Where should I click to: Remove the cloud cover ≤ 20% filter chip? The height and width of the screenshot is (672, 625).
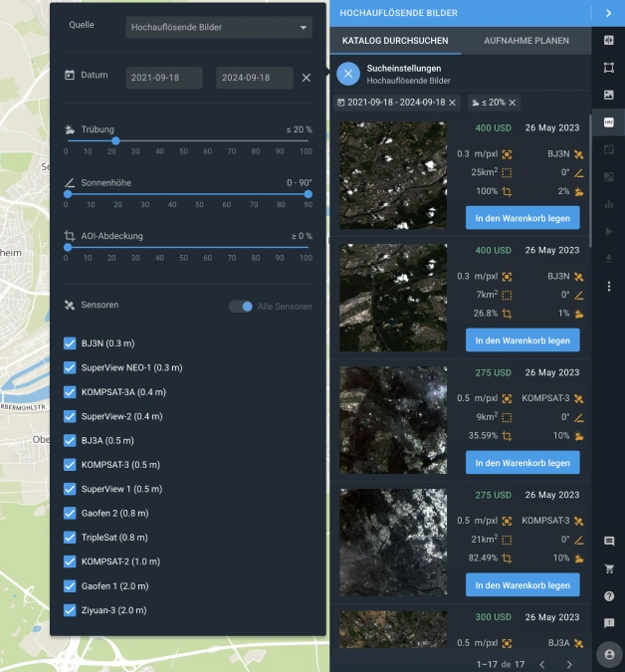click(x=512, y=103)
